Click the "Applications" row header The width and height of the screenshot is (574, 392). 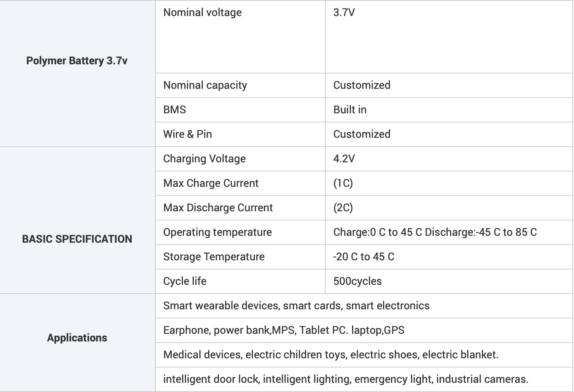[77, 338]
